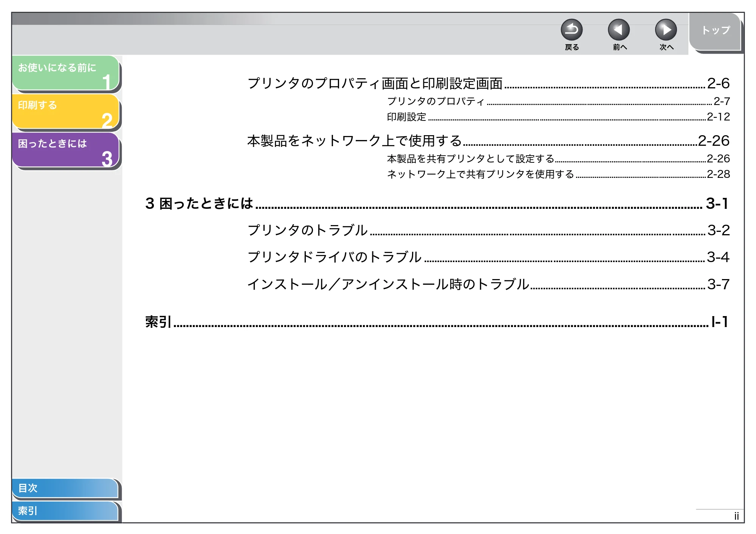The height and width of the screenshot is (534, 756).
Task: Open the 3 困ったときには heading
Action: pos(437,204)
